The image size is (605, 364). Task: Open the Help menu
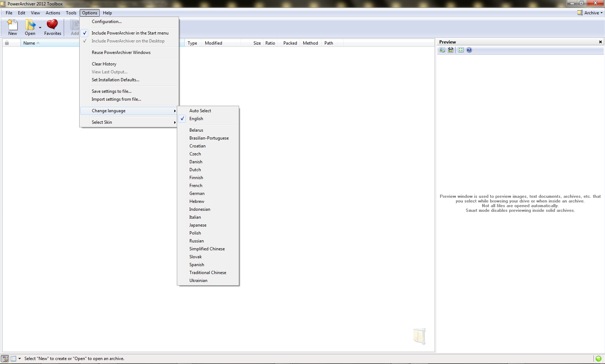107,13
